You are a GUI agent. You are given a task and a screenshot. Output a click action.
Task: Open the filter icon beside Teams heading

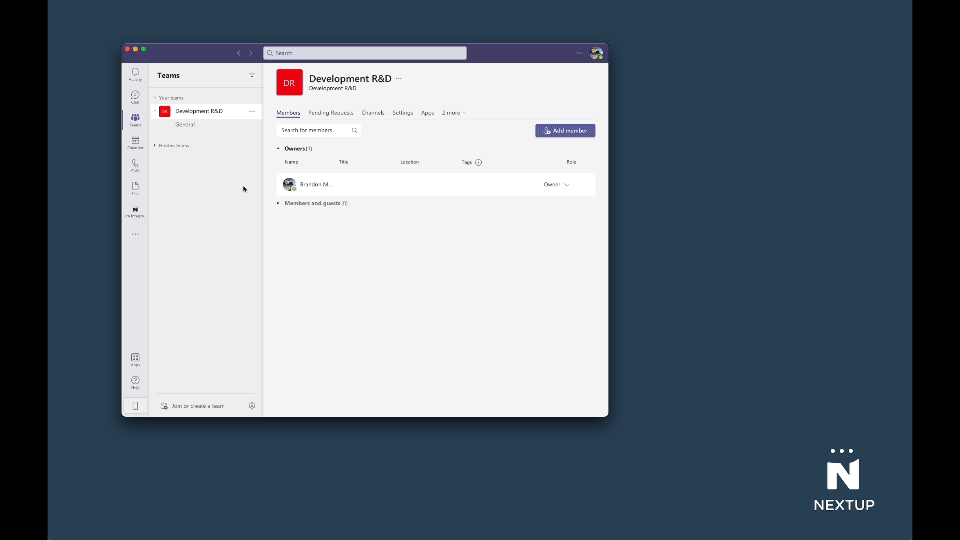[252, 75]
